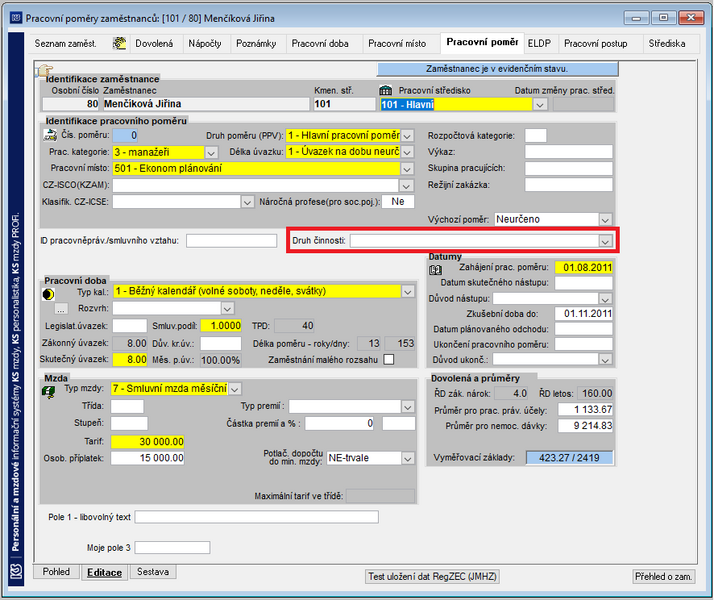
Task: Click the Smluv.podíl field with 1.0000
Action: [221, 326]
